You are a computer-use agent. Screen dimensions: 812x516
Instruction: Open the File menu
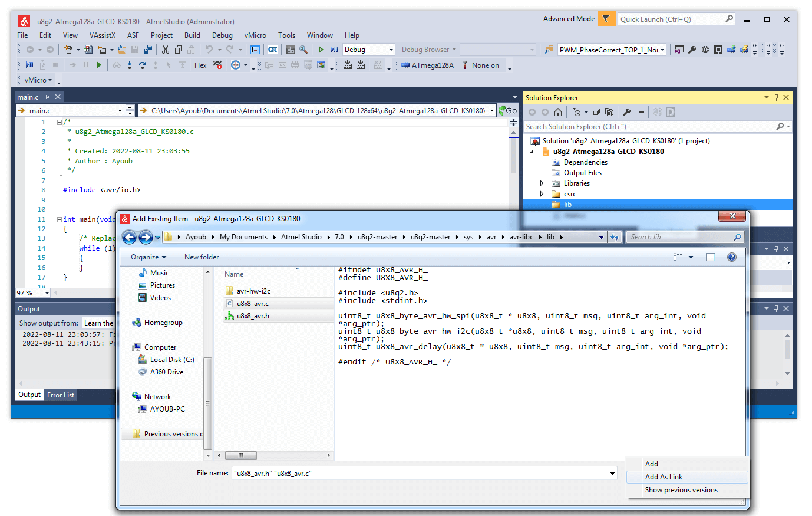coord(22,35)
